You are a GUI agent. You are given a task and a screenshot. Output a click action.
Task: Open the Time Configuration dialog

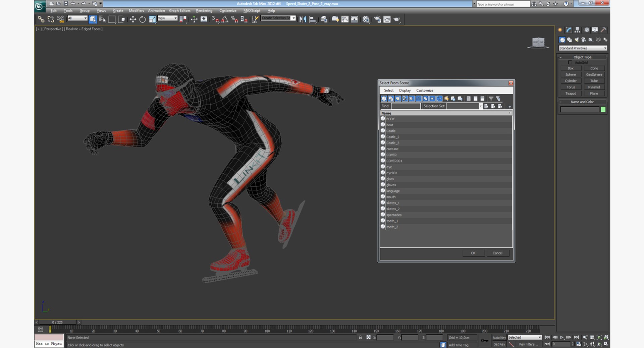click(x=579, y=344)
